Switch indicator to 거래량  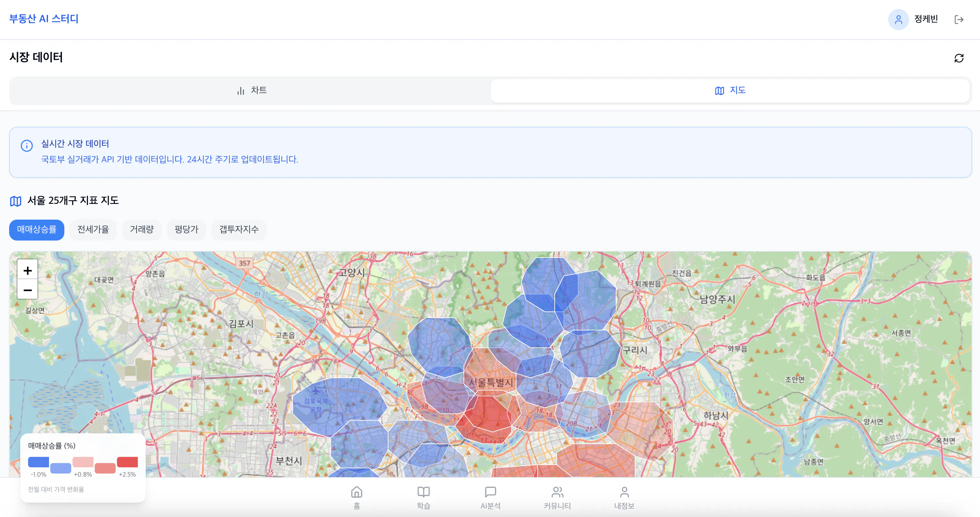pos(141,229)
